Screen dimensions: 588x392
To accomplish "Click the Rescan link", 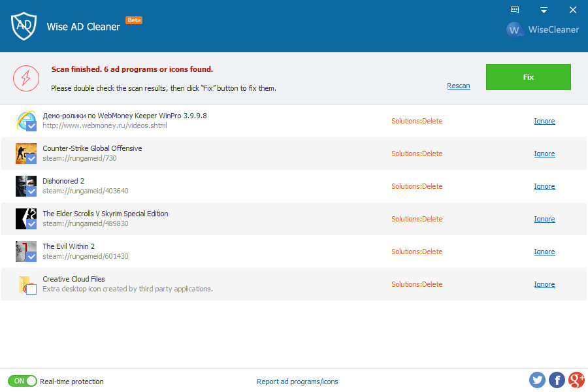I will pyautogui.click(x=458, y=86).
